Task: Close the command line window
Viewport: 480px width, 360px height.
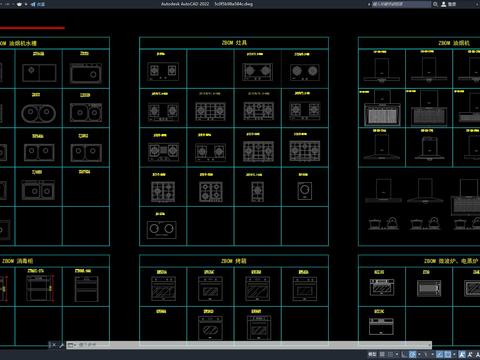Action: (54, 345)
